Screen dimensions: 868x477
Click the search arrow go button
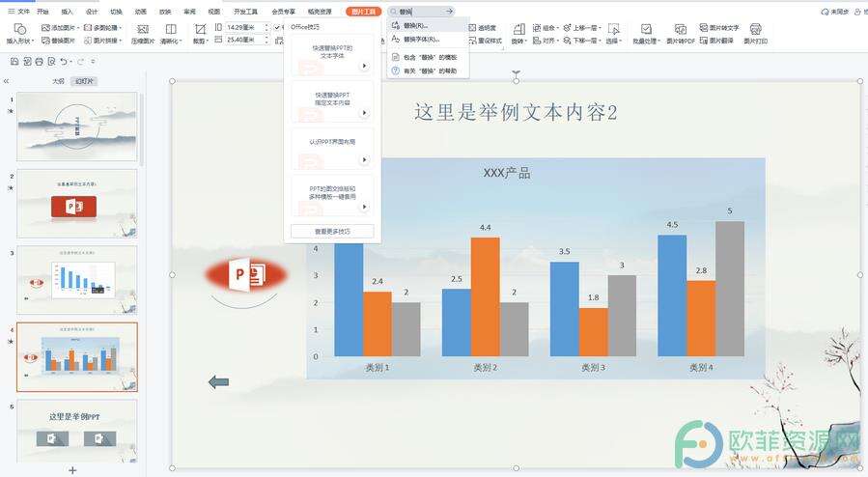pos(449,11)
